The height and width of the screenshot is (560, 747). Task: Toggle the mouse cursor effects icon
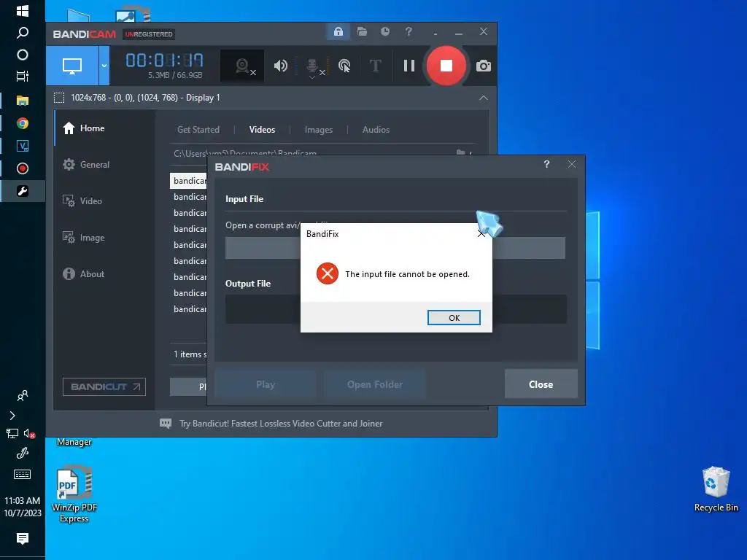pos(344,66)
